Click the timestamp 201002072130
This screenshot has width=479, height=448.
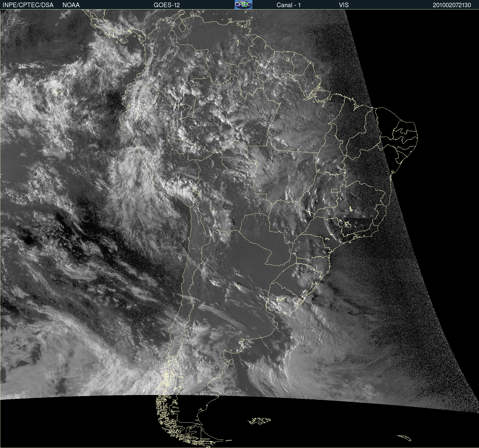tap(452, 5)
